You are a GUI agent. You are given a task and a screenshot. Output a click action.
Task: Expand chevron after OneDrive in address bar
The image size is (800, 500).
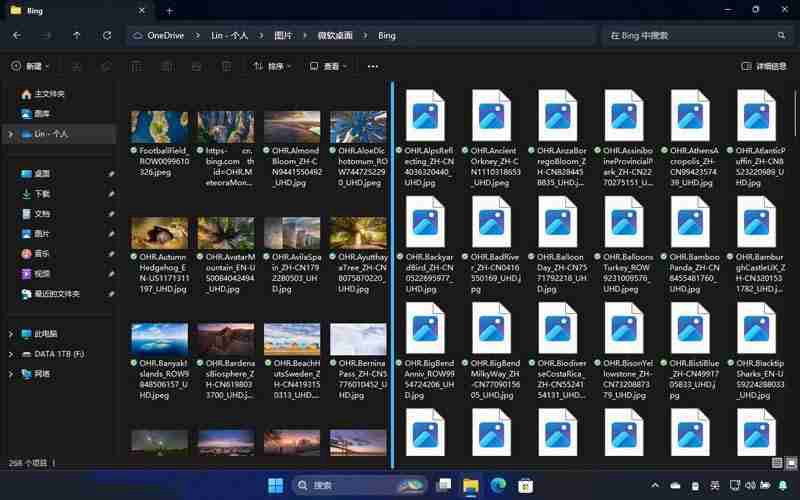point(196,36)
